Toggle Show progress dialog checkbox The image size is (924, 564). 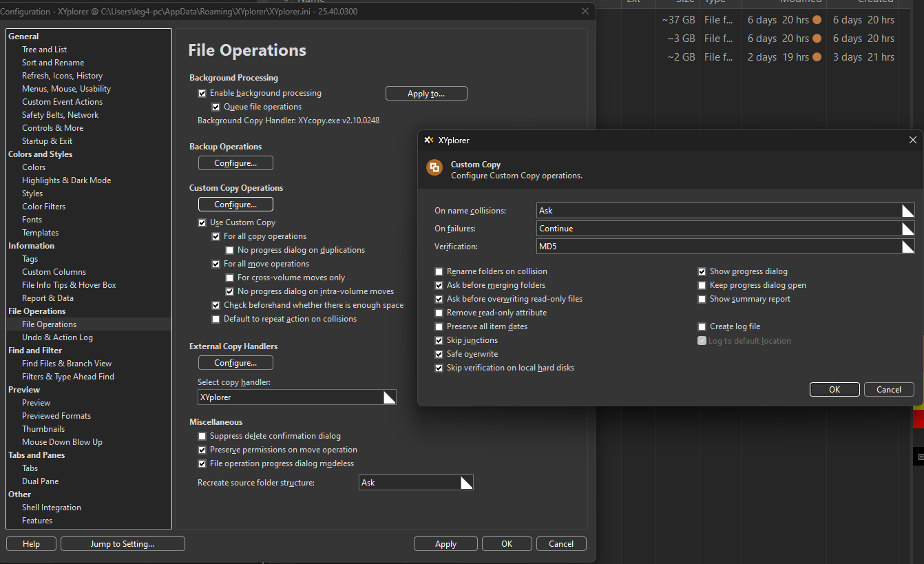(702, 271)
